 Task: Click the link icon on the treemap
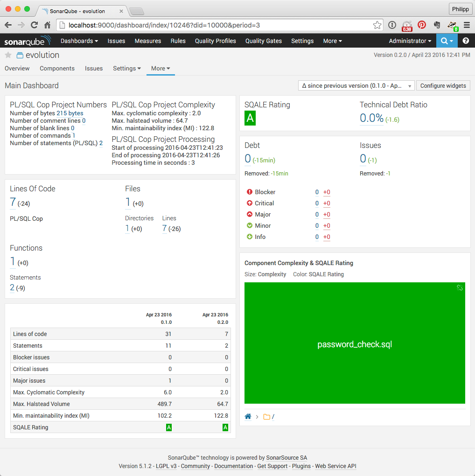tap(460, 288)
